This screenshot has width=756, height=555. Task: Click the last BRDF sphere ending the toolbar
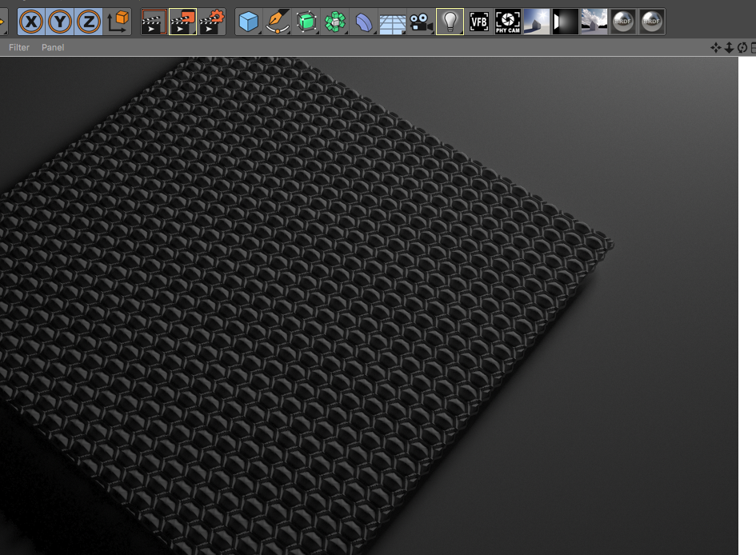tap(651, 22)
